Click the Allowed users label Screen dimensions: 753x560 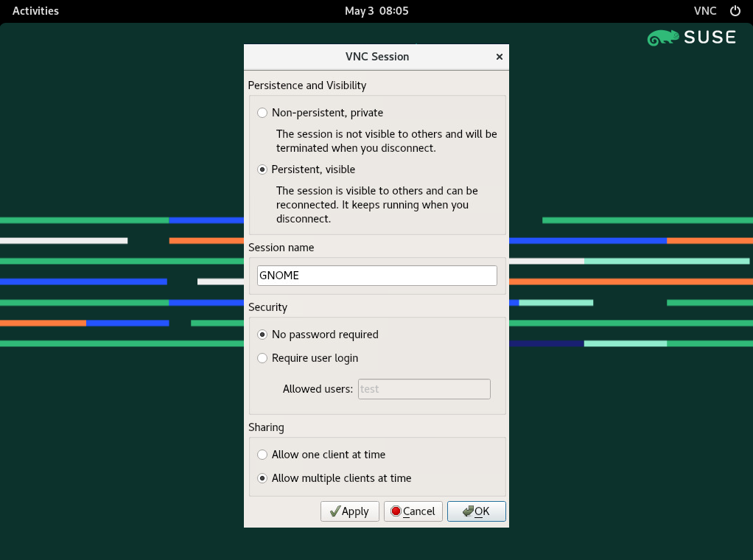(318, 389)
